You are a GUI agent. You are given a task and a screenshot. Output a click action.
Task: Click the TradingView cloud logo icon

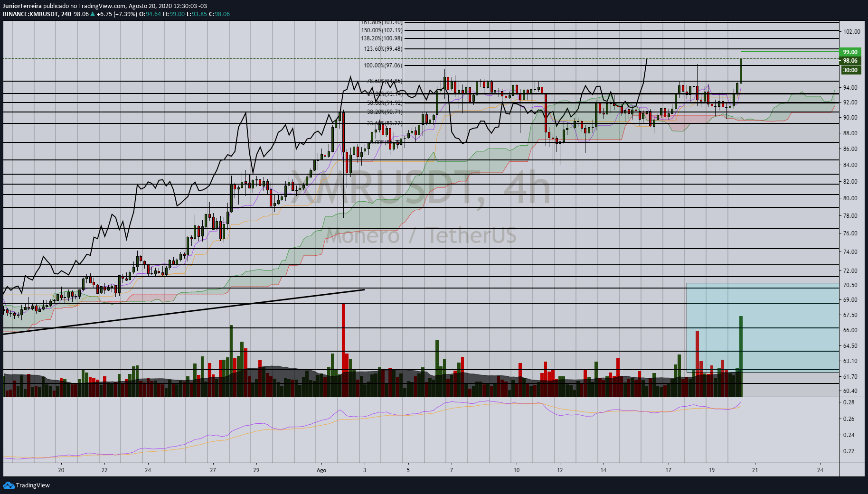[9, 485]
